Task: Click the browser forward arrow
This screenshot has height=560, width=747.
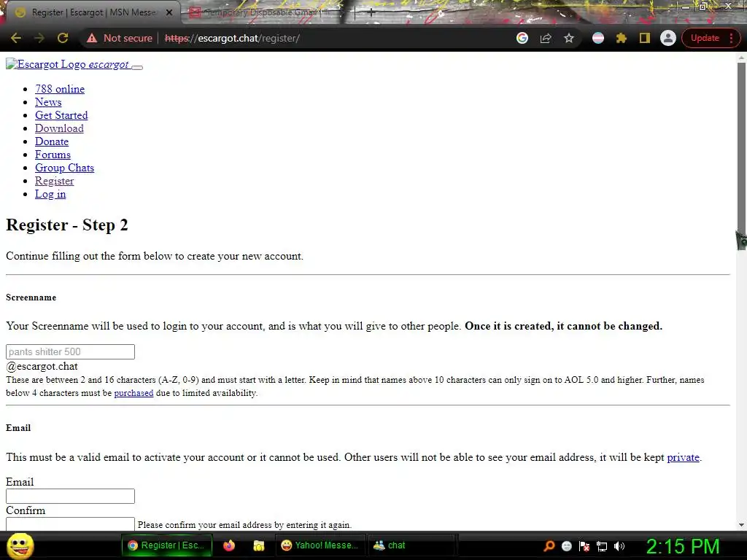Action: coord(39,38)
